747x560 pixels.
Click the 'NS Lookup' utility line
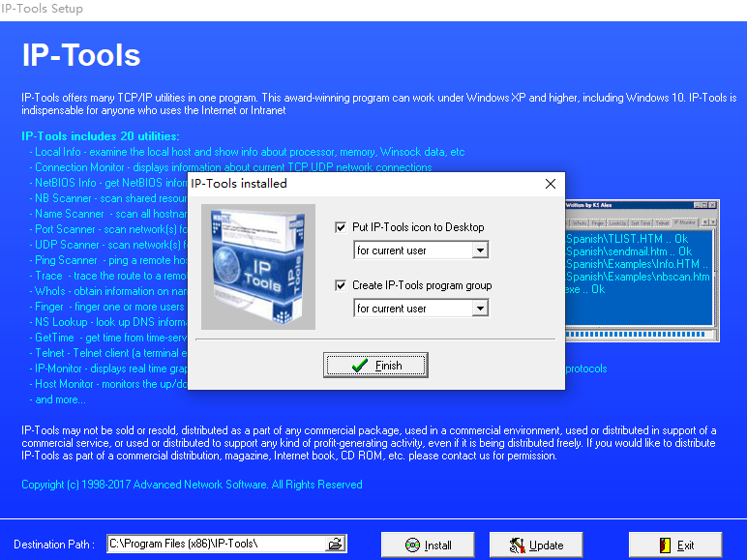point(108,322)
